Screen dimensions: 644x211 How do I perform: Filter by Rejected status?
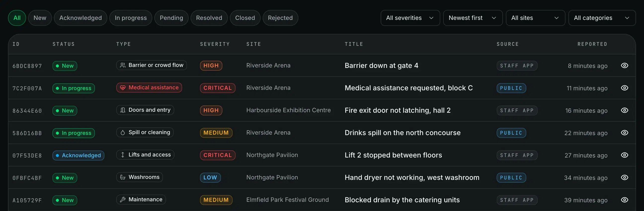280,18
